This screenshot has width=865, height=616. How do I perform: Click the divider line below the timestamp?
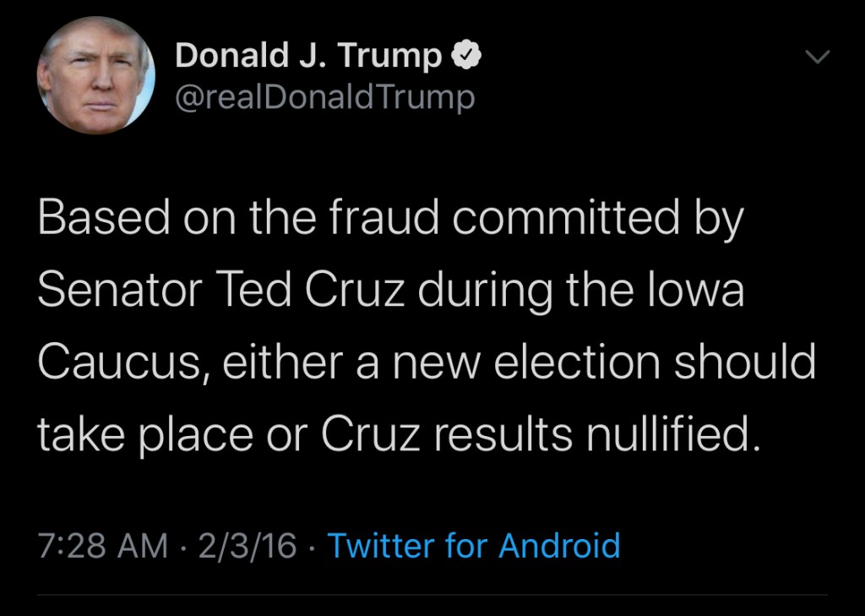pos(432,595)
